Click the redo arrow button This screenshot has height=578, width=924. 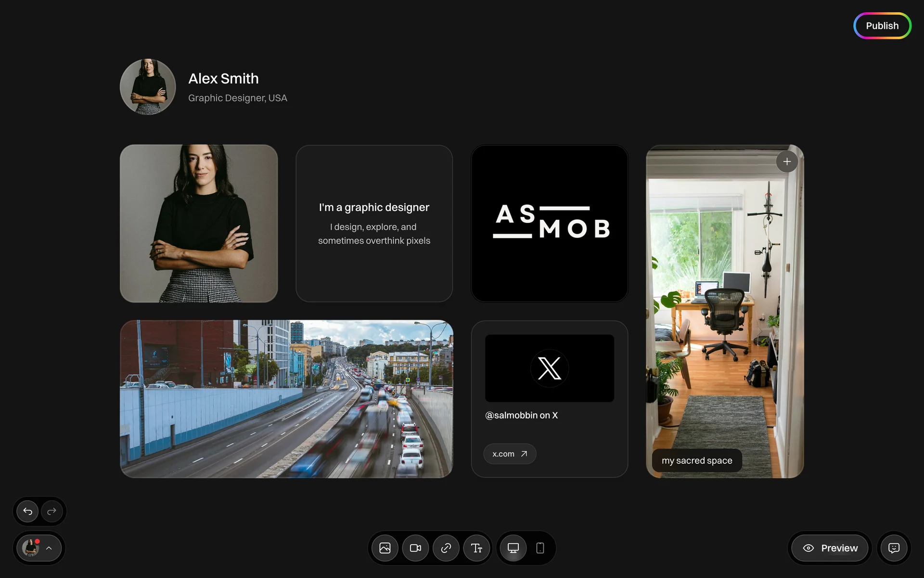coord(52,511)
